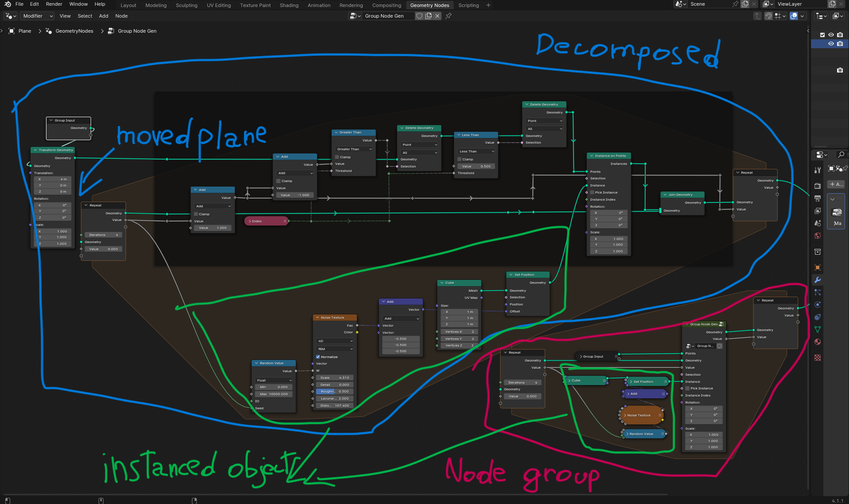Toggle fake user shield for Group Node Gen
This screenshot has height=504, width=849.
(x=419, y=16)
